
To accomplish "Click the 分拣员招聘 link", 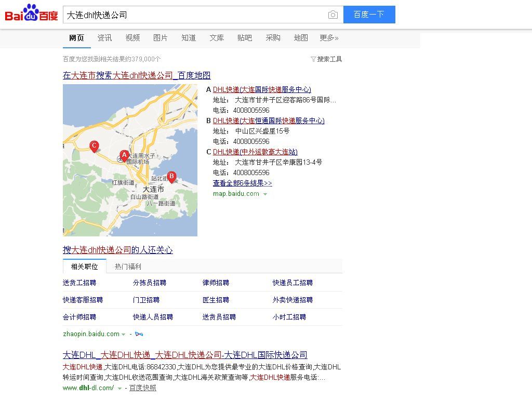I will pos(150,283).
